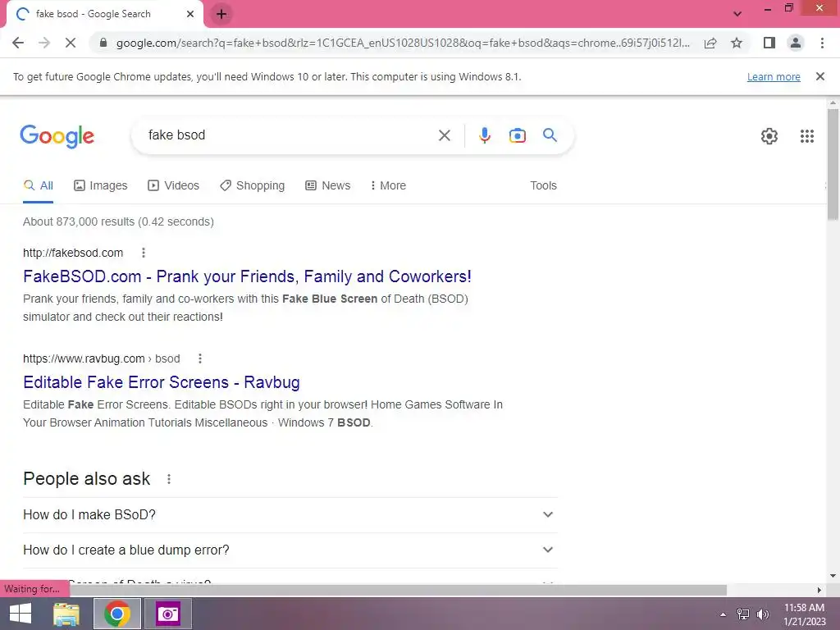Image resolution: width=840 pixels, height=630 pixels.
Task: Open options for the fakebsod.com result
Action: tap(143, 253)
